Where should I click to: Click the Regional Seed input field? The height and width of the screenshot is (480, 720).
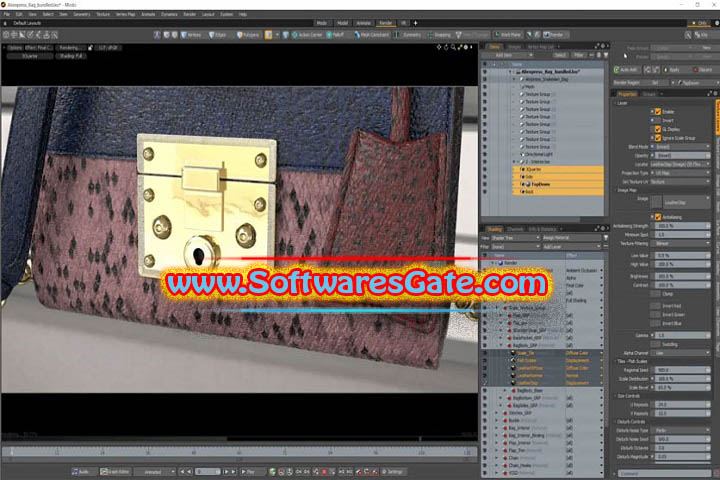click(682, 370)
